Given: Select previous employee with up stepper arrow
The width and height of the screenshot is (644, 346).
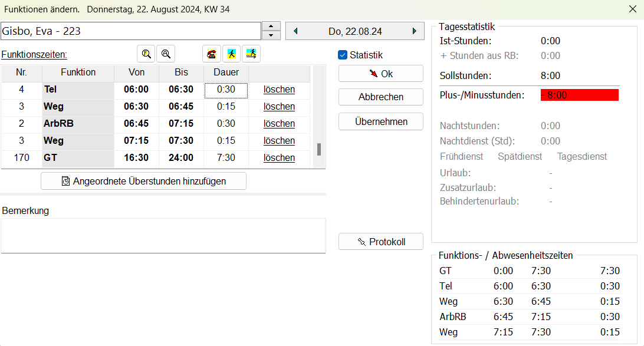Looking at the screenshot, I should [x=271, y=27].
